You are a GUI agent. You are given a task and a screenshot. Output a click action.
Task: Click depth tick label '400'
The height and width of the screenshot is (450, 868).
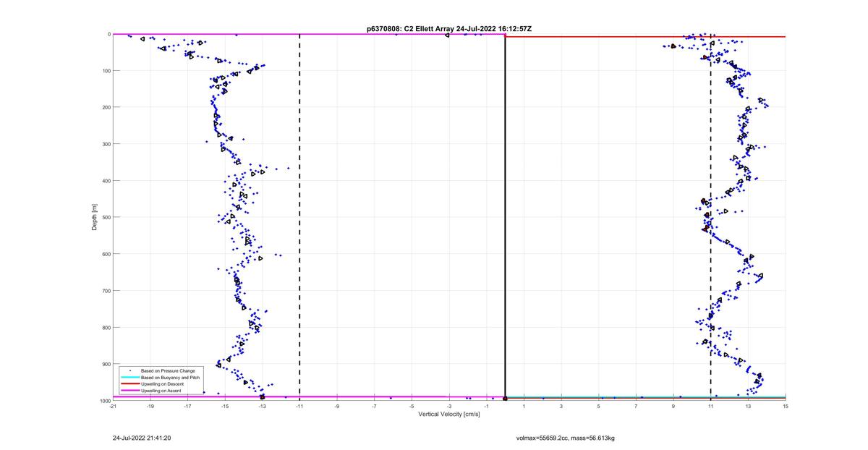[x=106, y=181]
